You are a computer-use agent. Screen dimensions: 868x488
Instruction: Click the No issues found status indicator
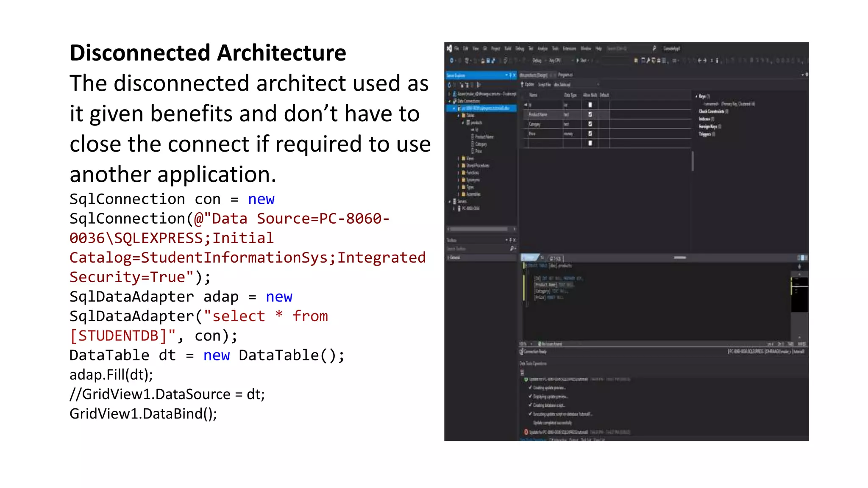pos(550,344)
